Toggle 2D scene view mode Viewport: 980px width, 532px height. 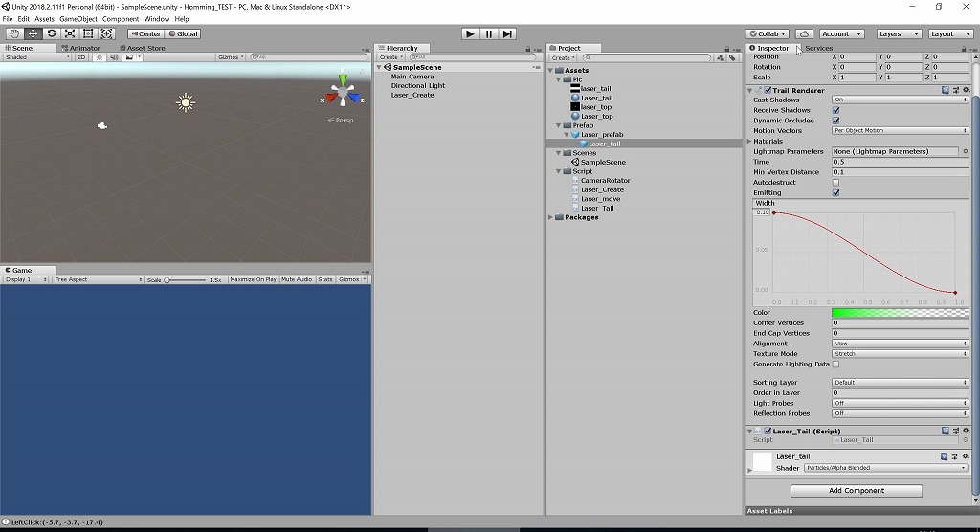81,56
